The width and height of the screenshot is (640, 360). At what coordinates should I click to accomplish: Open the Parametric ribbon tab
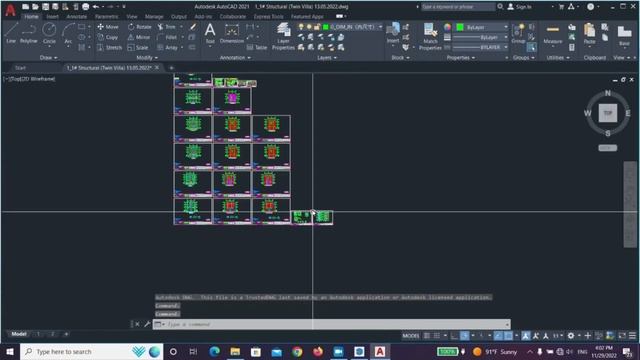click(107, 16)
